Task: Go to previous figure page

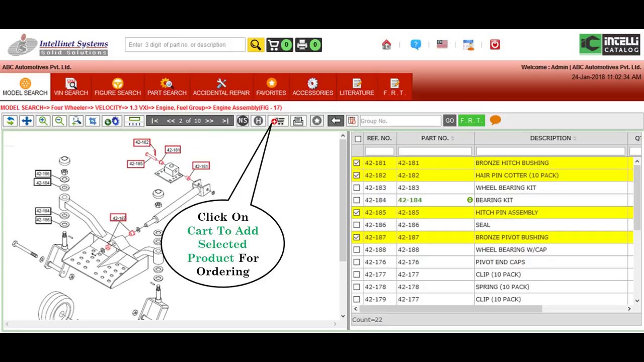Action: click(171, 121)
